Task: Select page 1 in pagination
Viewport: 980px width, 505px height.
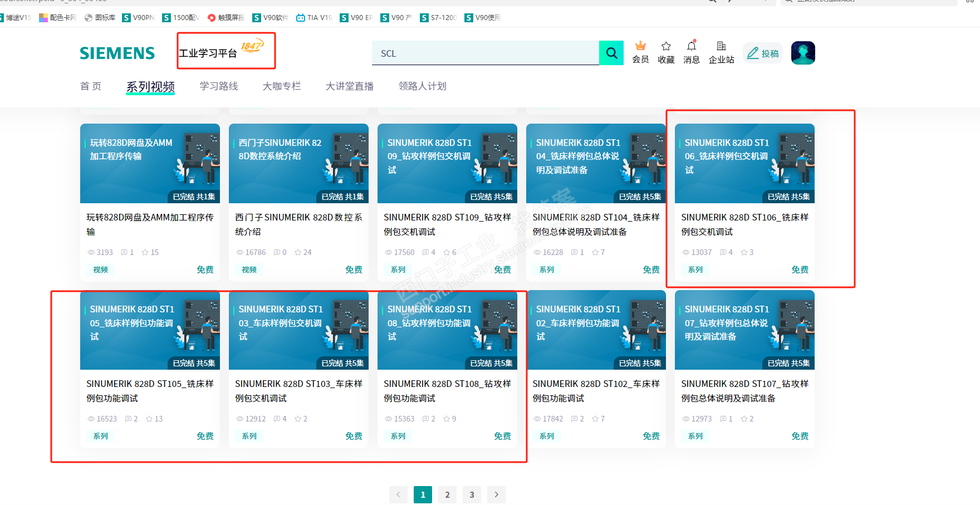Action: click(x=423, y=494)
